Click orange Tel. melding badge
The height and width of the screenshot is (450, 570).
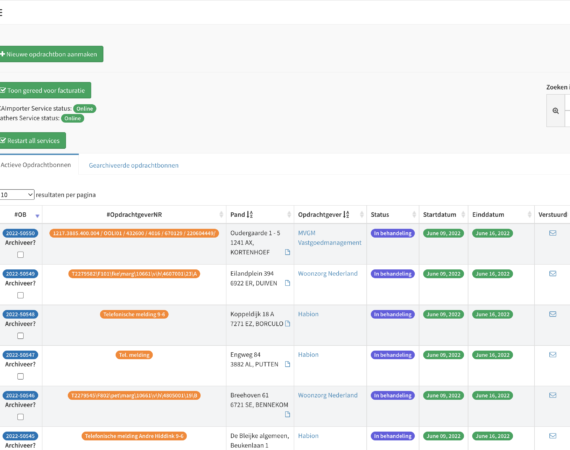point(134,355)
